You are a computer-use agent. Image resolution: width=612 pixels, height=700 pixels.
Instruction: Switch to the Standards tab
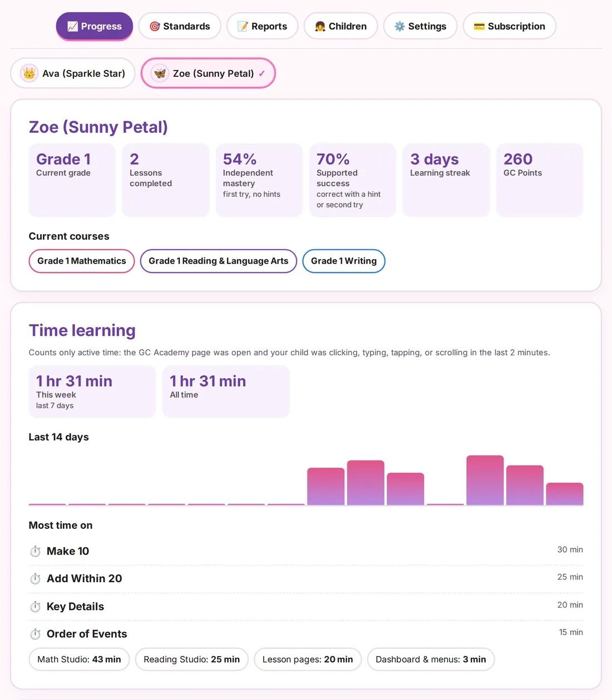click(x=180, y=26)
